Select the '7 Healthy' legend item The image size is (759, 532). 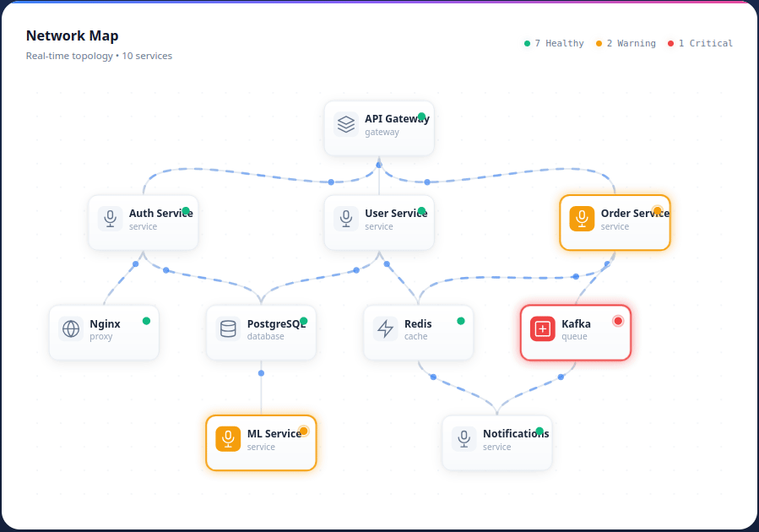coord(555,43)
